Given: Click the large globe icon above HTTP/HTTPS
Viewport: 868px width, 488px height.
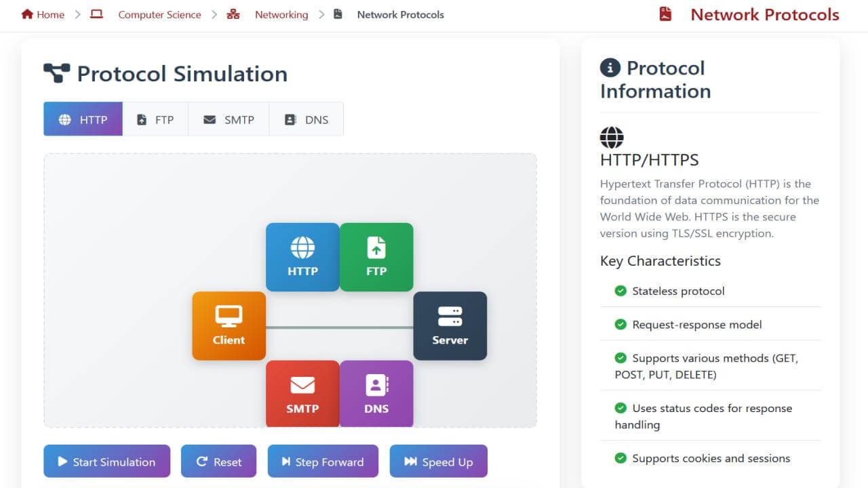Looking at the screenshot, I should (x=612, y=138).
